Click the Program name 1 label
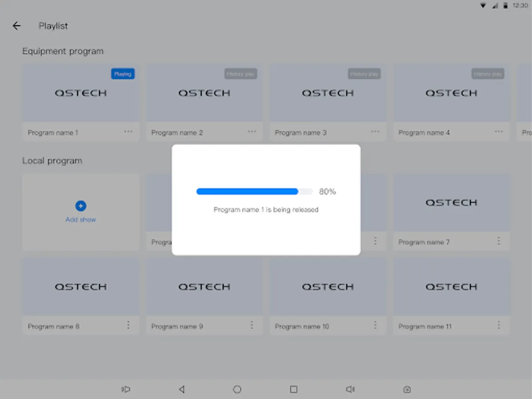This screenshot has width=532, height=399. (x=53, y=133)
